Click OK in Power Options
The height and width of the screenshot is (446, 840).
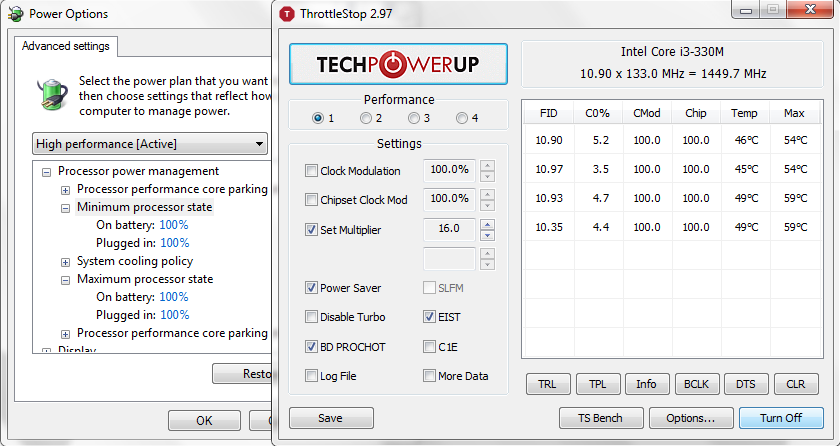pyautogui.click(x=204, y=421)
